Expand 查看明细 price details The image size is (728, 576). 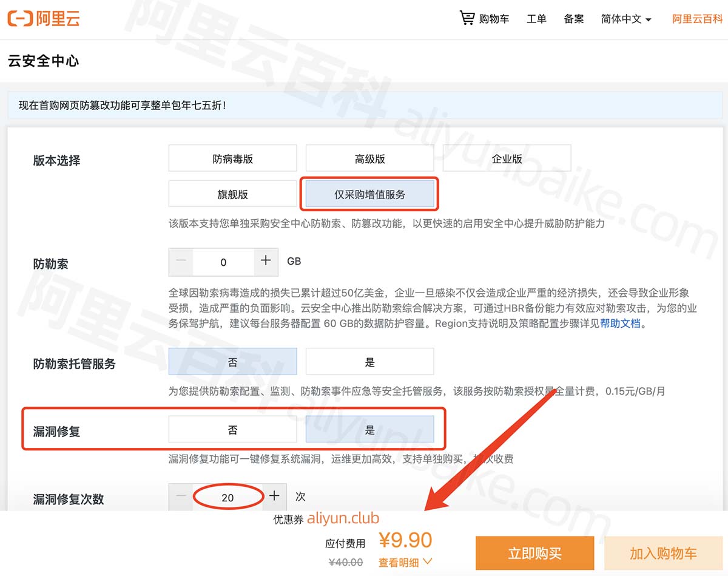click(x=405, y=563)
